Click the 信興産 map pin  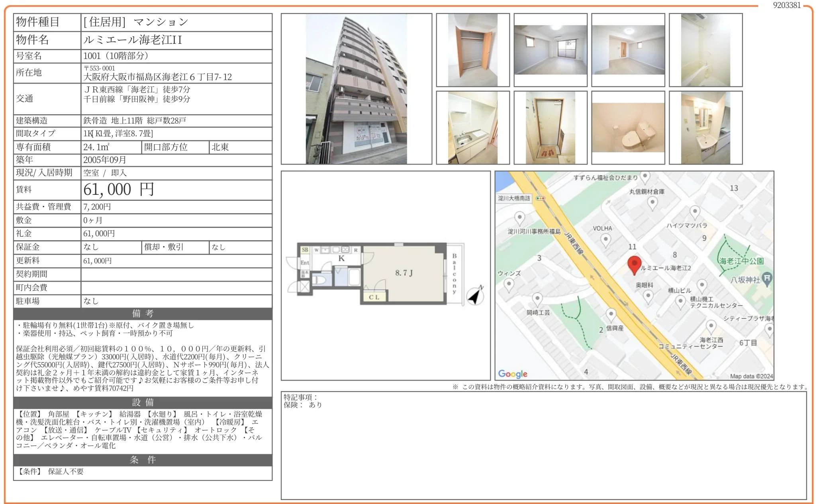(611, 315)
